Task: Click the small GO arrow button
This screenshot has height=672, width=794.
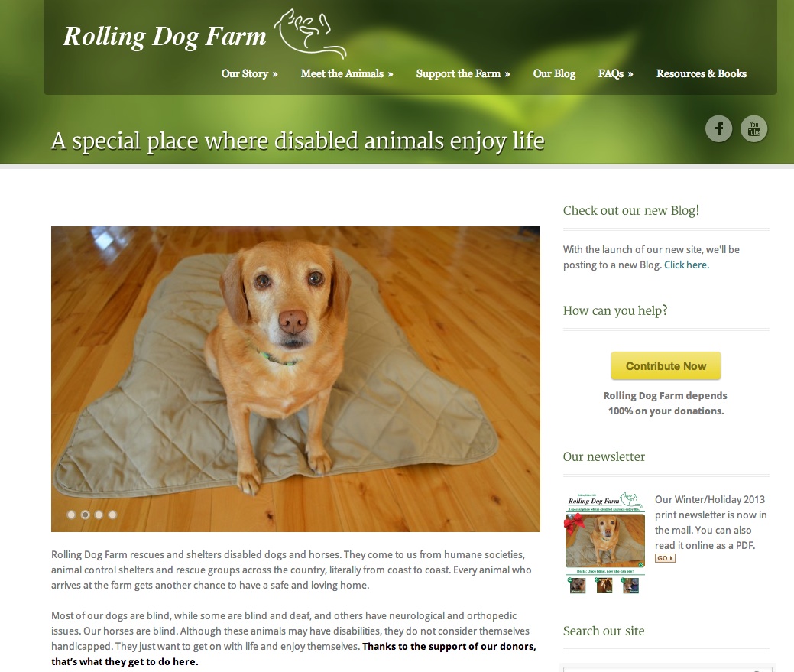Action: pyautogui.click(x=665, y=558)
